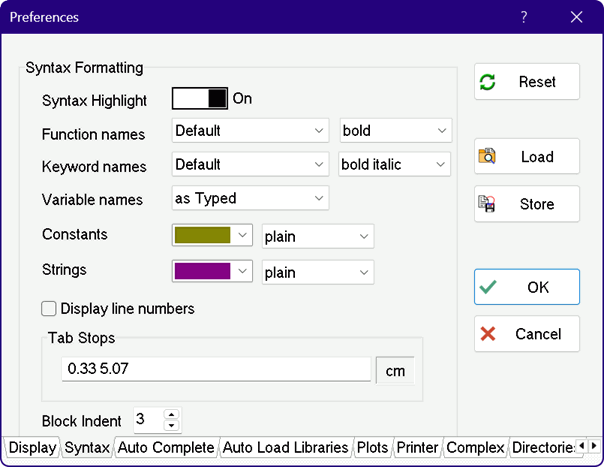Expand the Keyword names bold italic style dropdown
This screenshot has height=467, width=604.
coord(395,164)
